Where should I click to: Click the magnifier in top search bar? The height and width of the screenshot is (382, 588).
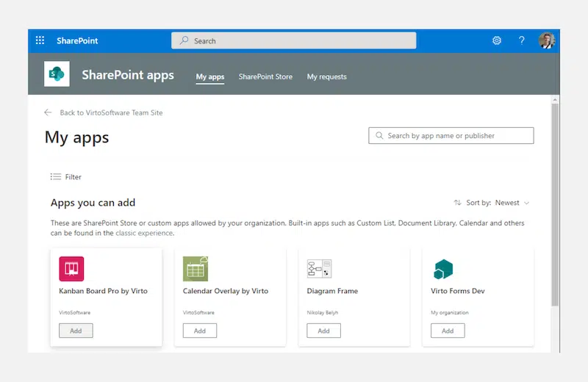point(184,40)
